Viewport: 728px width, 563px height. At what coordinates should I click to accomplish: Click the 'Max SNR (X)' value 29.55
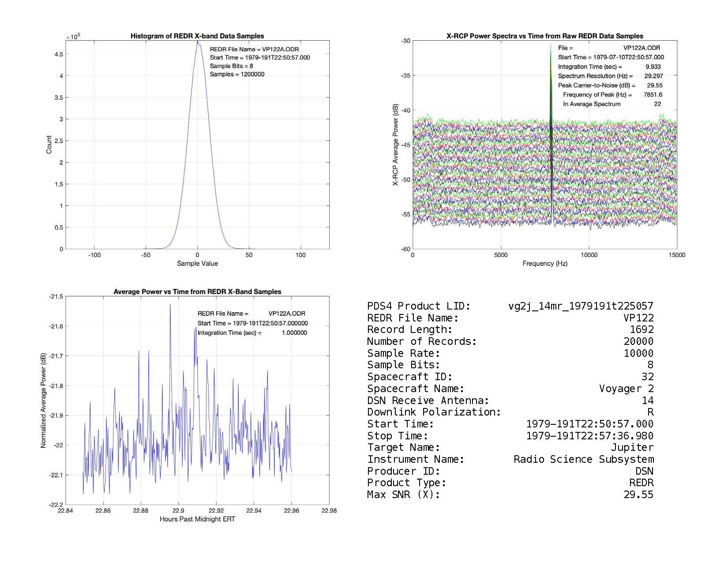point(638,495)
